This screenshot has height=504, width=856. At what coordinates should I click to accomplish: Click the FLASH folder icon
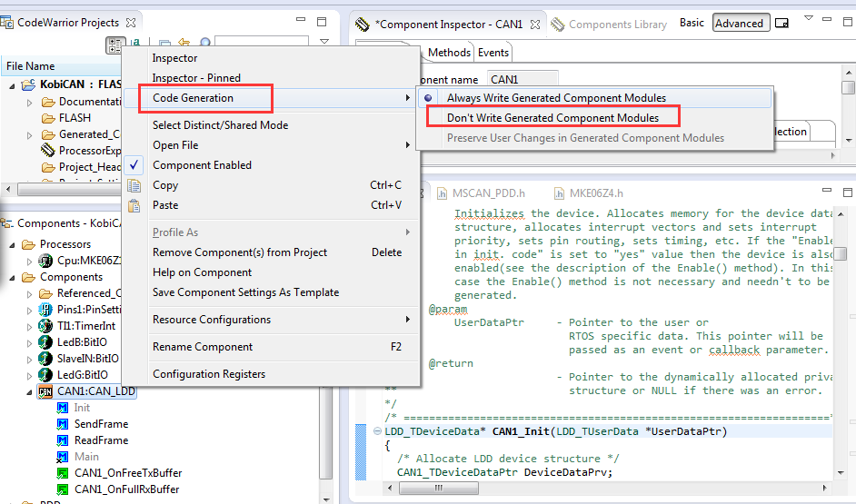48,118
